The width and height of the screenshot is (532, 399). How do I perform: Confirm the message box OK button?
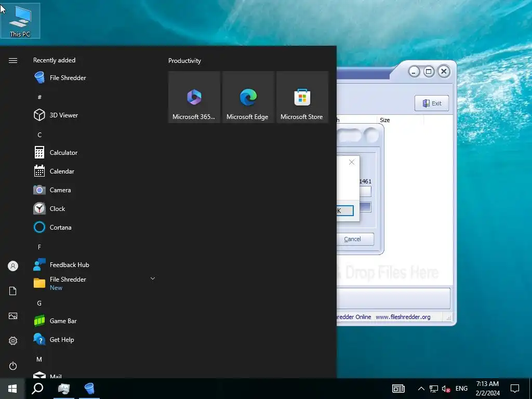tap(345, 211)
